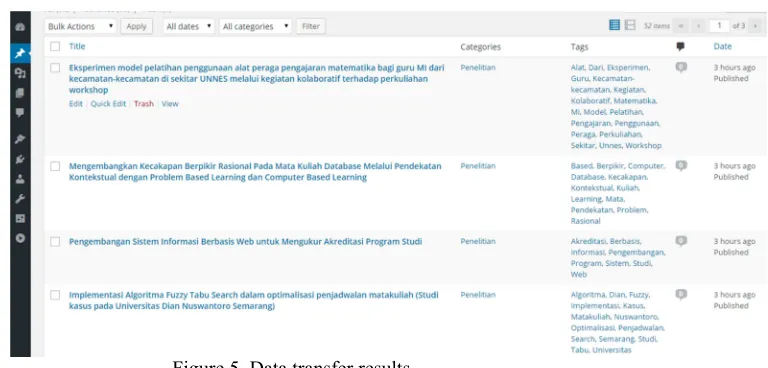This screenshot has width=768, height=368.
Task: Open the Mengembangkan Kecakapan Berpikir Rasional post
Action: 255,172
